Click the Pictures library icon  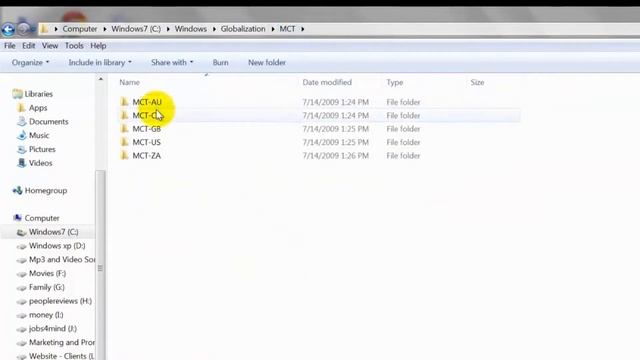click(22, 149)
